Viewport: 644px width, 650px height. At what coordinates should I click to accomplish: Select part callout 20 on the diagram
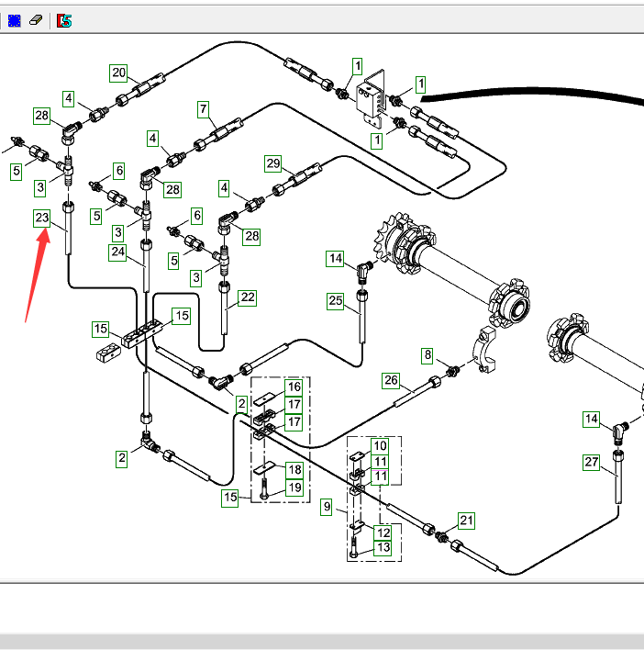tap(118, 73)
